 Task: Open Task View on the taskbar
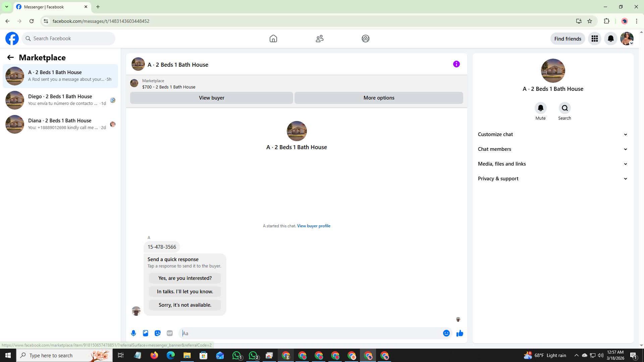[121, 355]
